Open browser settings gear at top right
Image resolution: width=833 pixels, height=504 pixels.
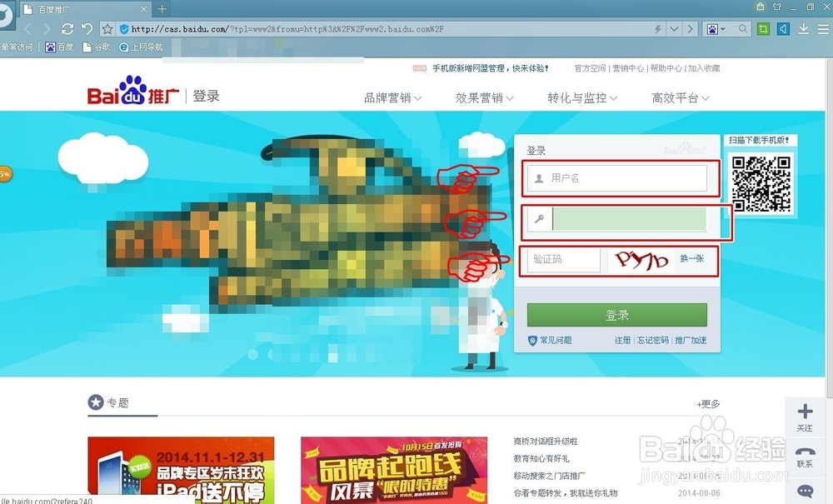click(x=823, y=28)
